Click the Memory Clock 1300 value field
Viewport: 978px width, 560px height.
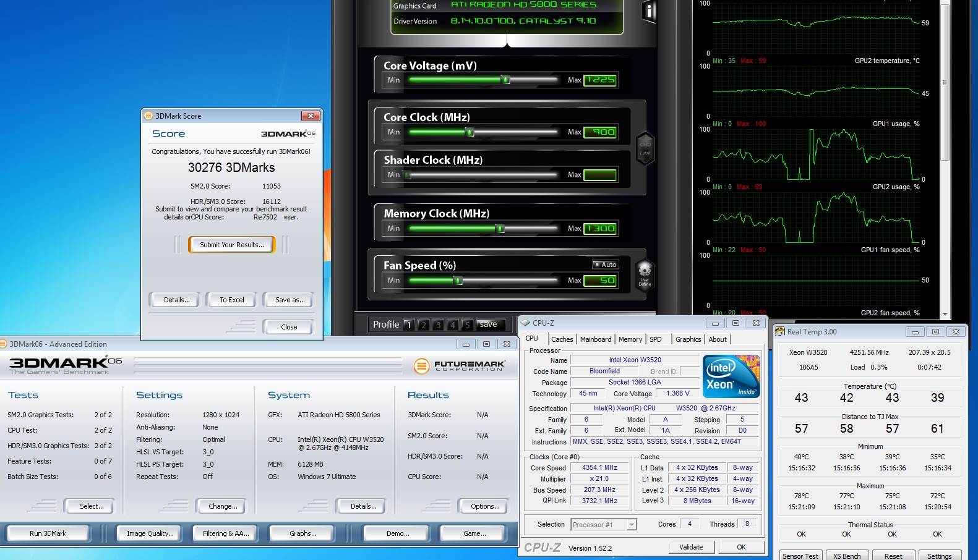tap(600, 229)
